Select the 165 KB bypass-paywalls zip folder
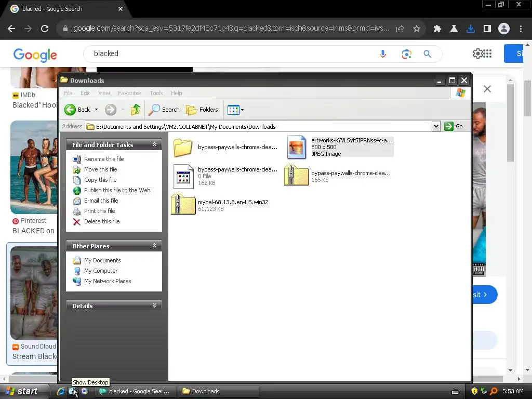Viewport: 532px width, 399px height. [x=296, y=175]
